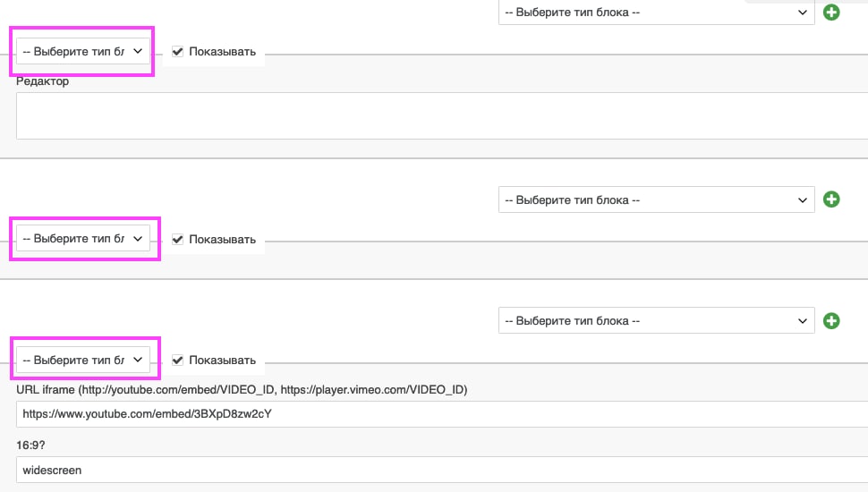868x492 pixels.
Task: Open the wide block type dropdown above the middle block
Action: click(657, 199)
